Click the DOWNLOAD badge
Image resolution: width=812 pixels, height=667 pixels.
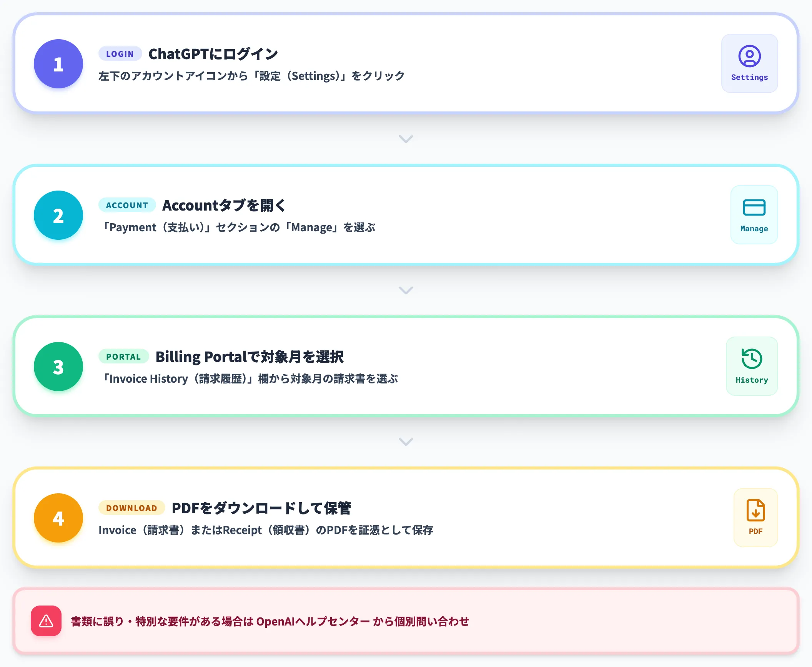point(131,508)
